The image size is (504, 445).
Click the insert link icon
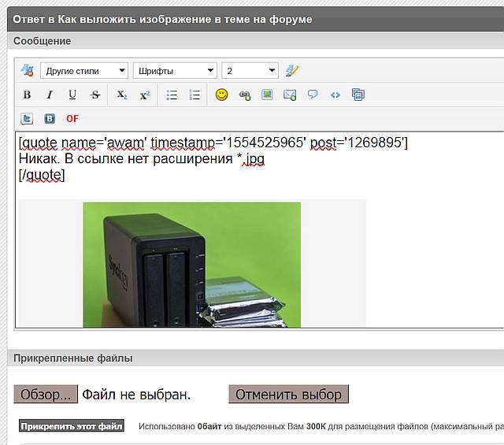click(245, 95)
